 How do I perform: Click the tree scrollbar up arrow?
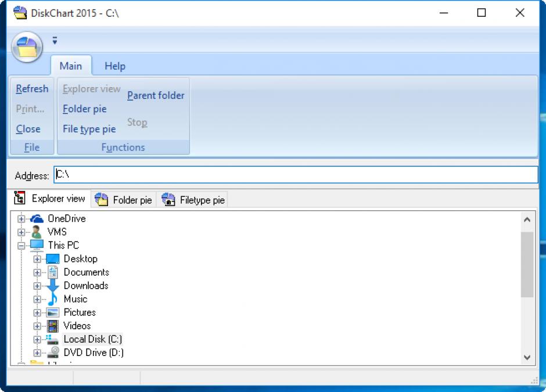pos(527,220)
